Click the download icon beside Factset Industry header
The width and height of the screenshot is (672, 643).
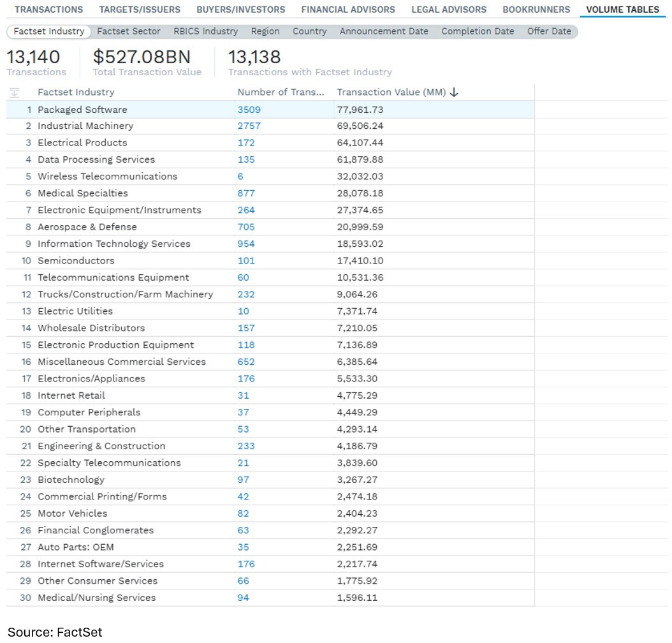click(x=15, y=92)
